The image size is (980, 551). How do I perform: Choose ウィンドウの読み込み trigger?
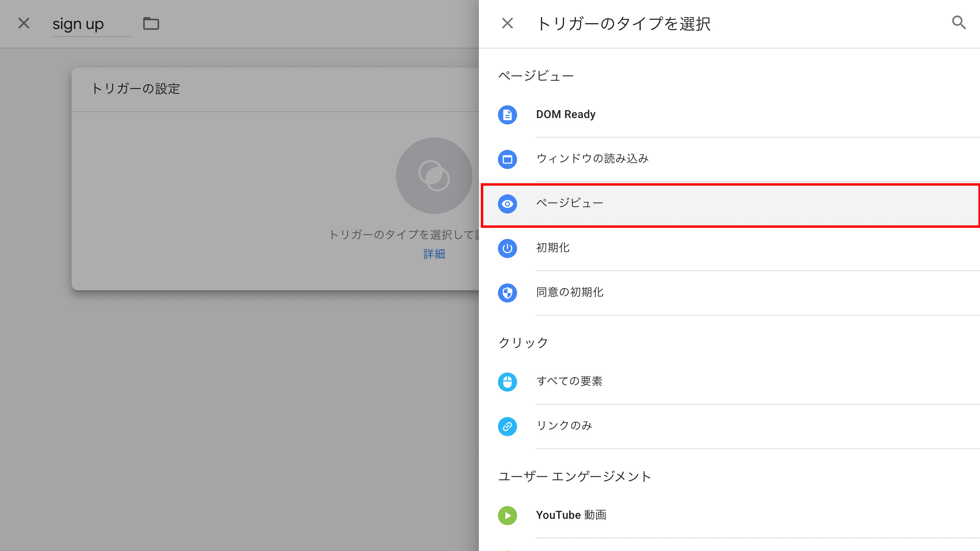pos(729,159)
